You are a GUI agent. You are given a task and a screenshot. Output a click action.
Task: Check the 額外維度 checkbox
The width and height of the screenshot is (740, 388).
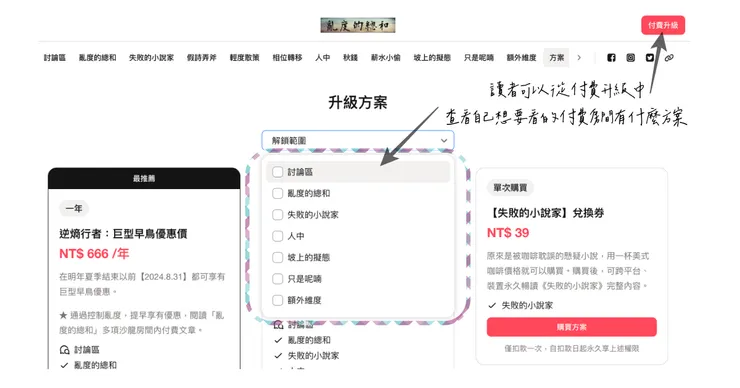[x=278, y=300]
